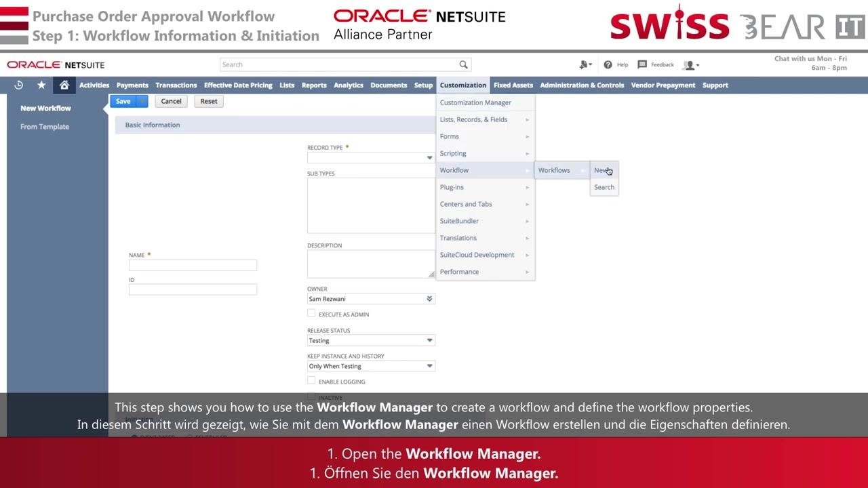Viewport: 868px width, 488px height.
Task: Open the Payments menu
Action: [x=132, y=85]
